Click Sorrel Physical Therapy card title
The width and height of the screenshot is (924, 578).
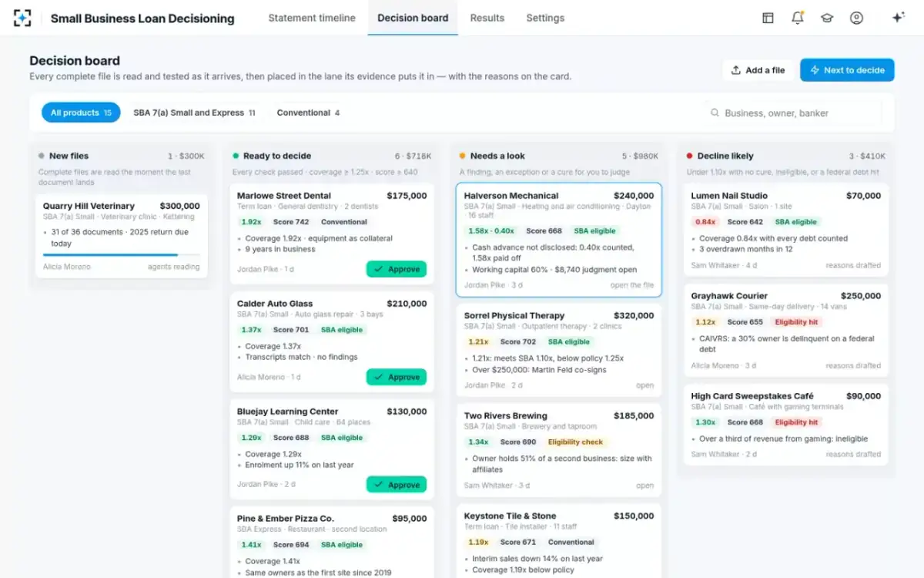pyautogui.click(x=514, y=315)
